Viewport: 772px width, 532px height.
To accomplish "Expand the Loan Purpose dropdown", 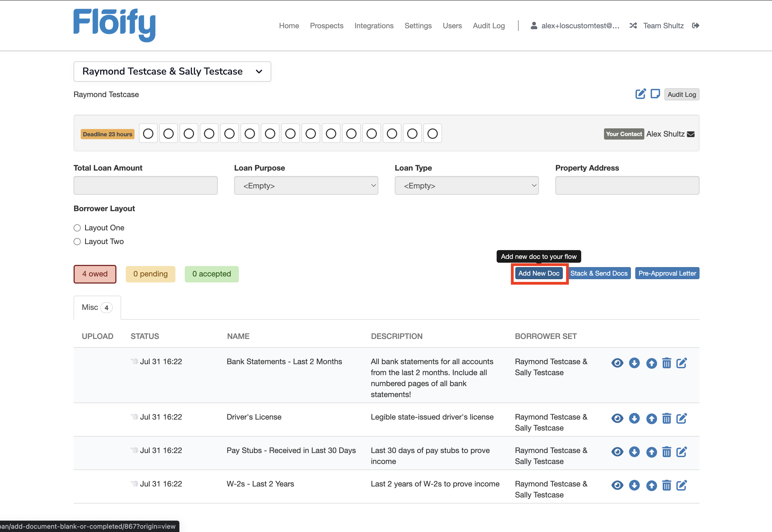I will (306, 186).
